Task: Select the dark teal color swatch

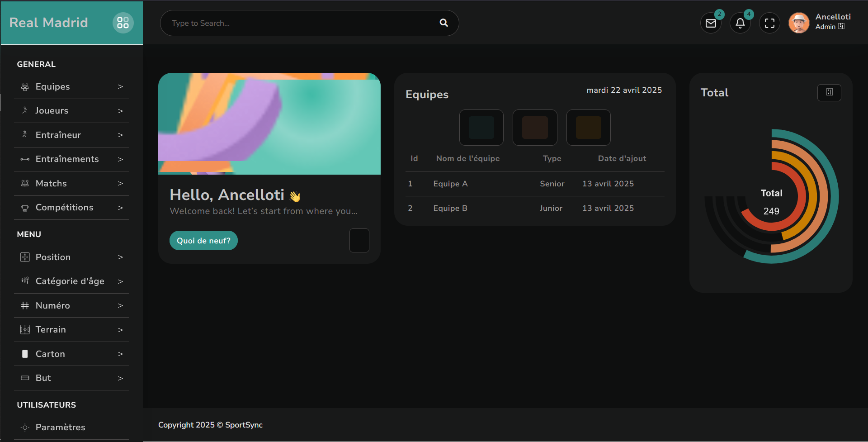Action: (481, 128)
